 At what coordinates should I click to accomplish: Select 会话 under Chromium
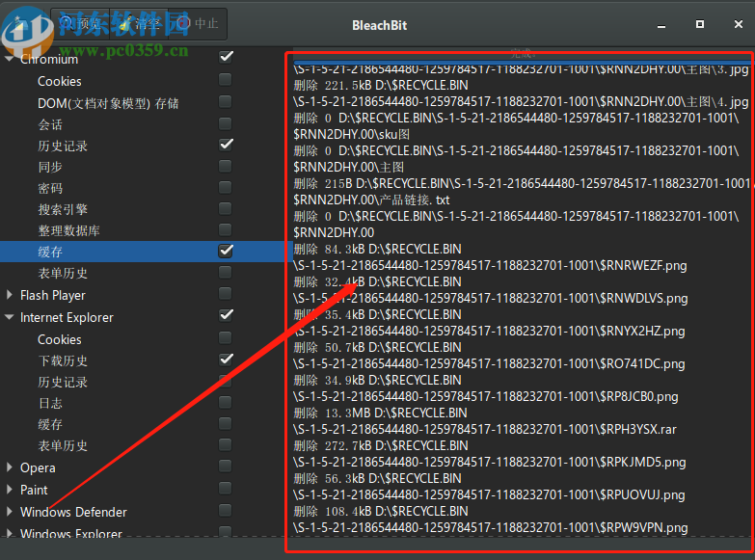pyautogui.click(x=50, y=124)
